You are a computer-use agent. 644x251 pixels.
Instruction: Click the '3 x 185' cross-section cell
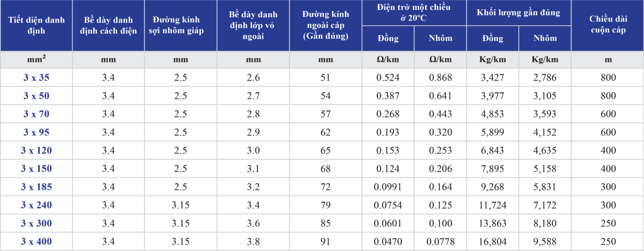pyautogui.click(x=36, y=187)
